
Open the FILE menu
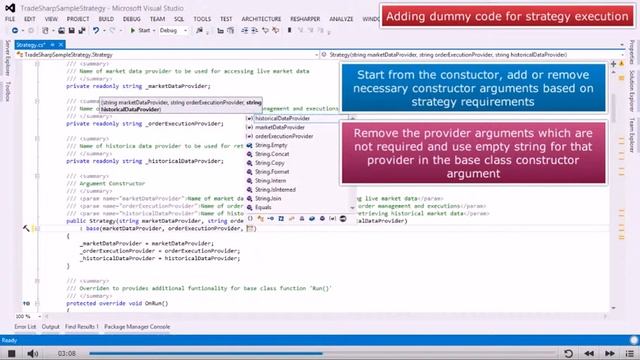(10, 19)
